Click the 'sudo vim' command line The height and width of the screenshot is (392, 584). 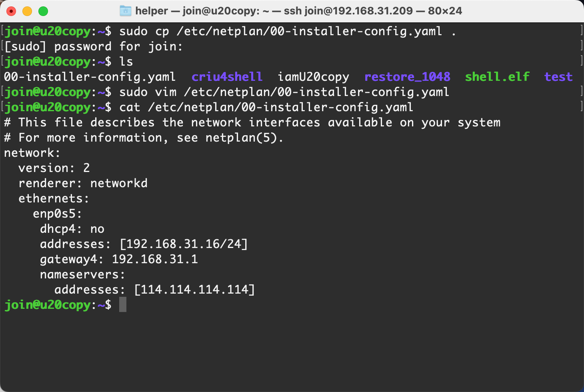[284, 92]
